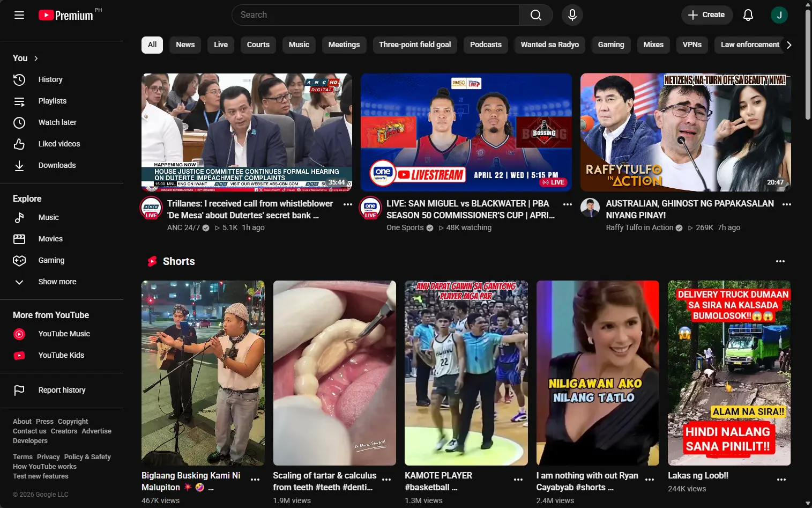Open options menu for Trillanes video
The width and height of the screenshot is (812, 508).
tap(348, 204)
